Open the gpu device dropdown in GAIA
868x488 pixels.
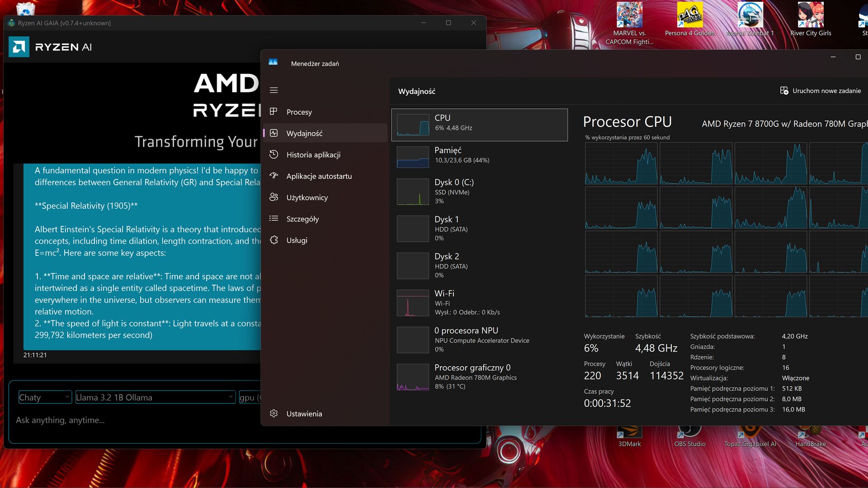250,397
